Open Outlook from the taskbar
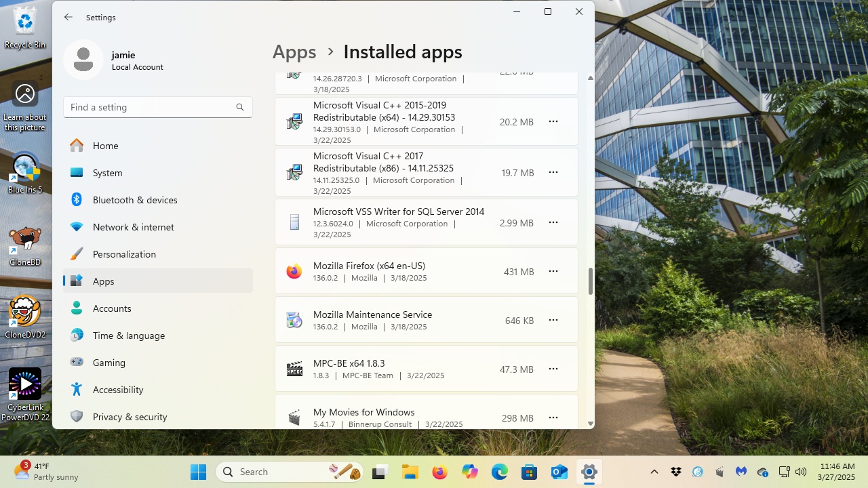868x488 pixels. (559, 472)
